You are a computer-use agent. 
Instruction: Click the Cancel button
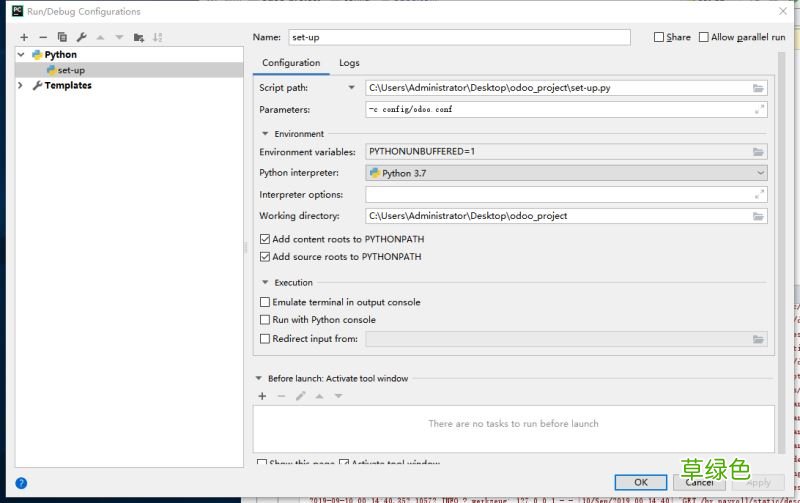point(699,482)
